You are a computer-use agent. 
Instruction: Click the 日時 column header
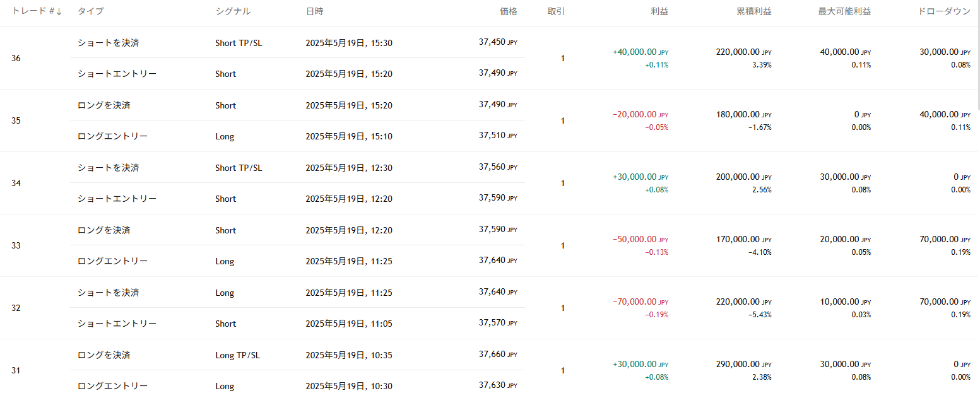pyautogui.click(x=314, y=11)
